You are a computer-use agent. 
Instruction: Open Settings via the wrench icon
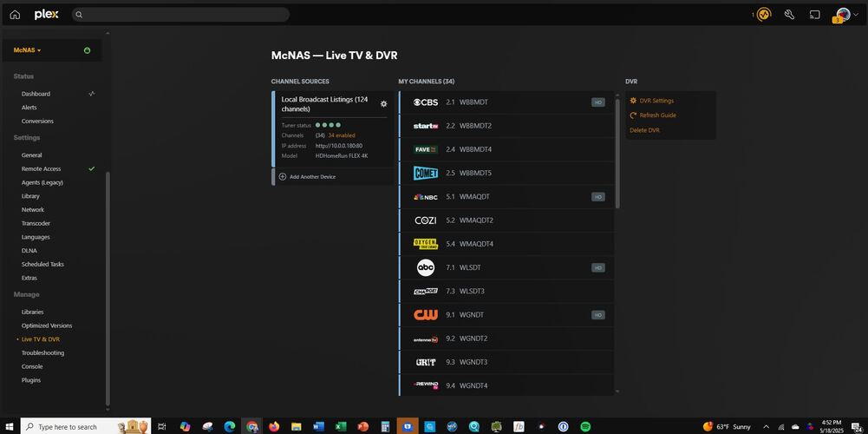coord(789,15)
